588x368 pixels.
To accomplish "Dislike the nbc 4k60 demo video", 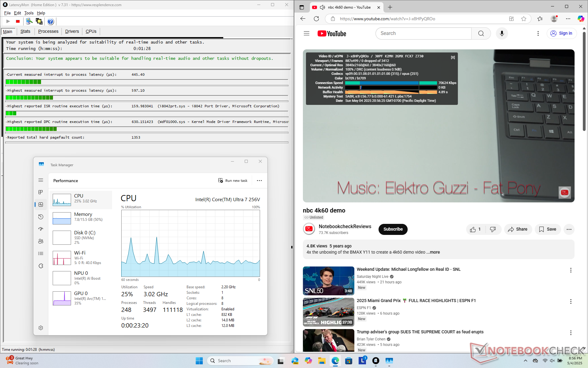I will tap(493, 229).
